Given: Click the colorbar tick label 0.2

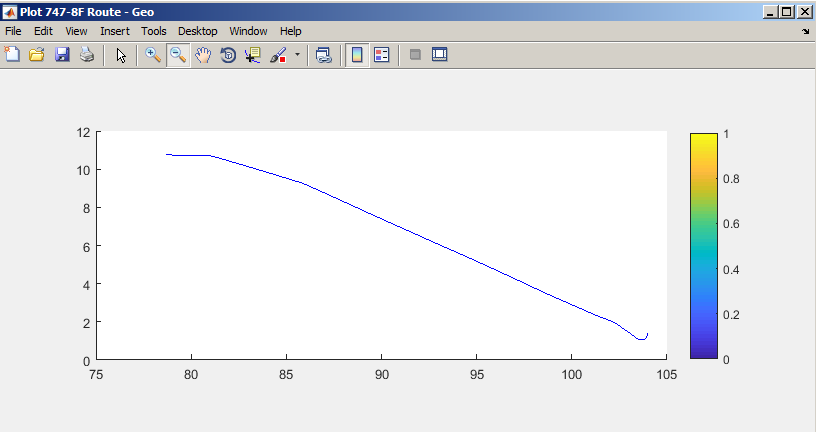Looking at the screenshot, I should tap(731, 314).
